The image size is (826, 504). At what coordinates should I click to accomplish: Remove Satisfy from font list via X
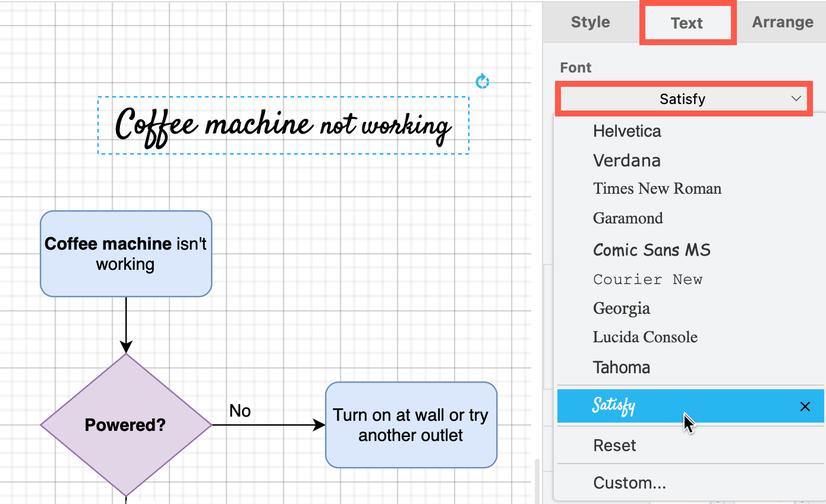805,407
